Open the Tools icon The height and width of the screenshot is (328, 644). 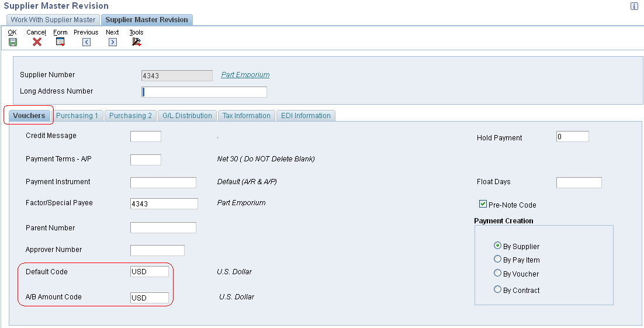(x=137, y=42)
